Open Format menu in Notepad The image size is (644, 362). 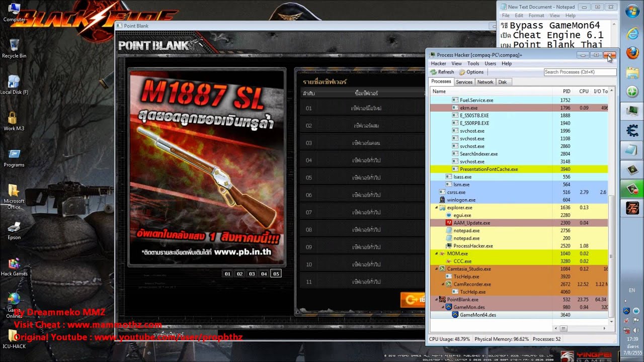(536, 16)
